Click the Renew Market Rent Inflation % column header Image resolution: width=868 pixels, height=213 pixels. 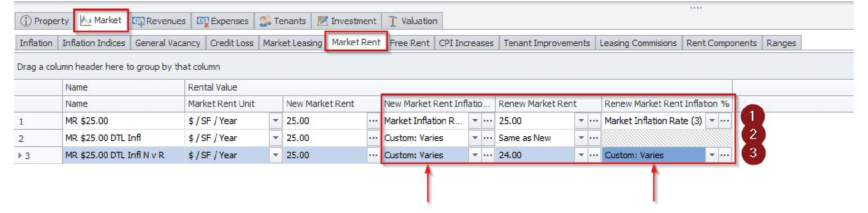[x=667, y=104]
